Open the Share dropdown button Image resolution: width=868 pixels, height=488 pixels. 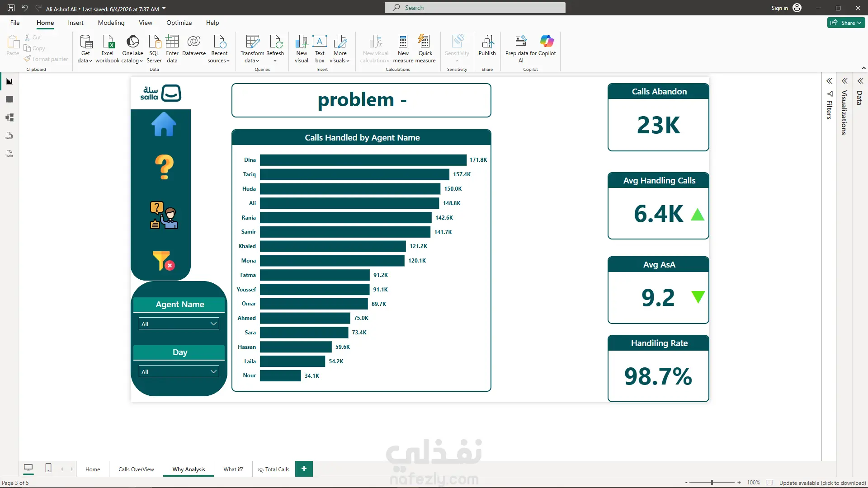point(846,23)
